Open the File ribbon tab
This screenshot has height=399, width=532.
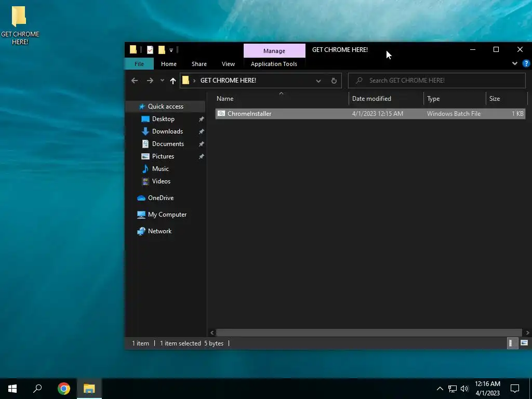(139, 64)
